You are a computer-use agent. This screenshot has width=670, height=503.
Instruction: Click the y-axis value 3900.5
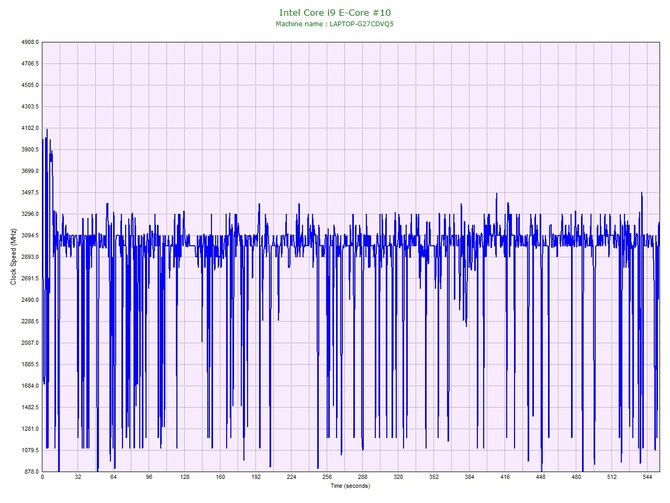[30, 150]
